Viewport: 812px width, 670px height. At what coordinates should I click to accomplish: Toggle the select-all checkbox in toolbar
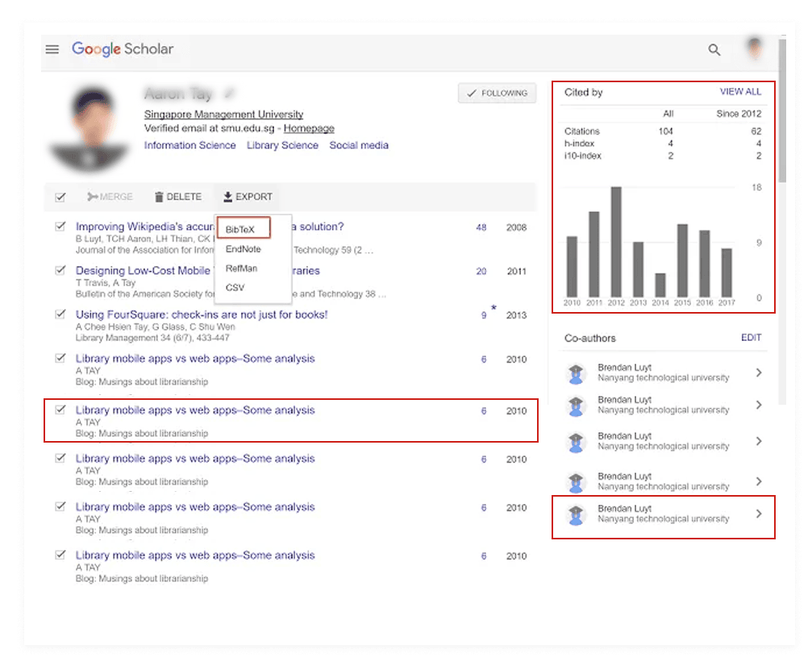(x=60, y=197)
